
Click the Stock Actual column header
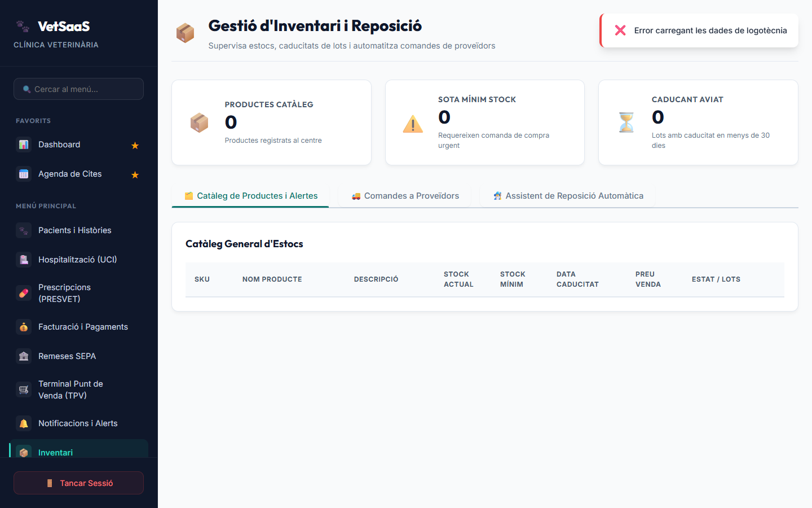pos(458,279)
